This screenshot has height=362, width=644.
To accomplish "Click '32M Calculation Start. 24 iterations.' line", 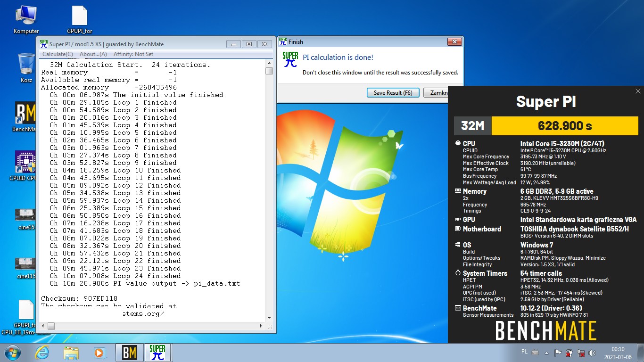I will tap(130, 65).
